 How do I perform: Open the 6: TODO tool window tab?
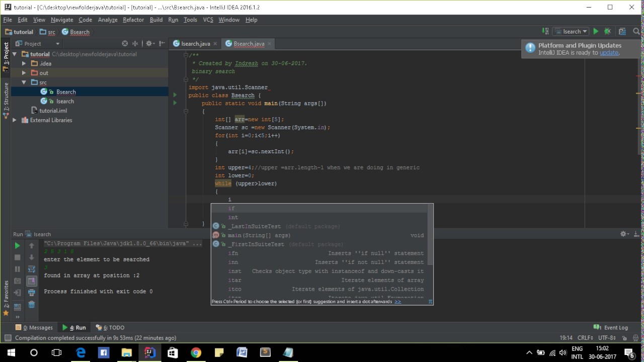(110, 327)
